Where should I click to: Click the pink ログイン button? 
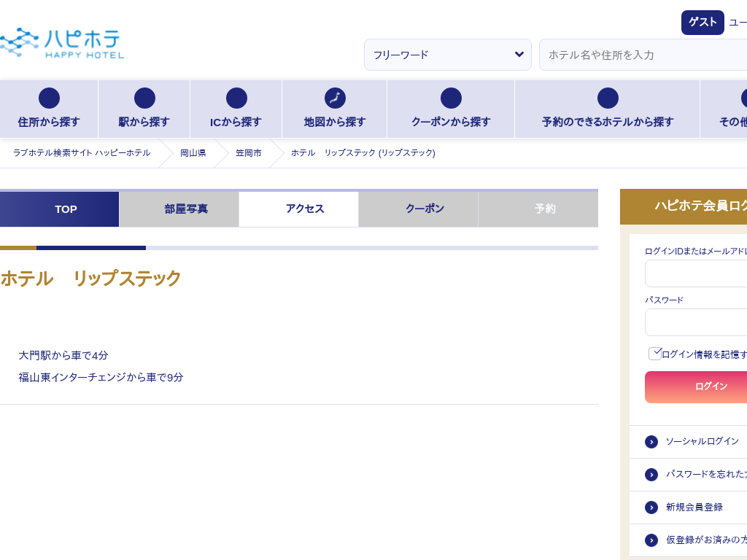(696, 387)
